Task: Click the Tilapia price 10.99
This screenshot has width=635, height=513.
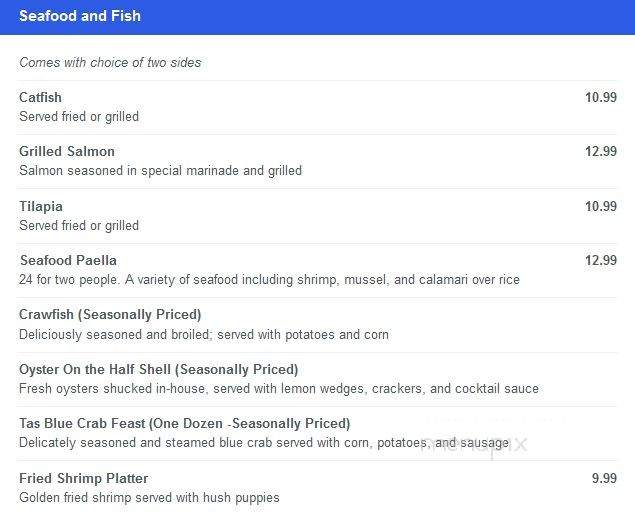Action: coord(601,206)
